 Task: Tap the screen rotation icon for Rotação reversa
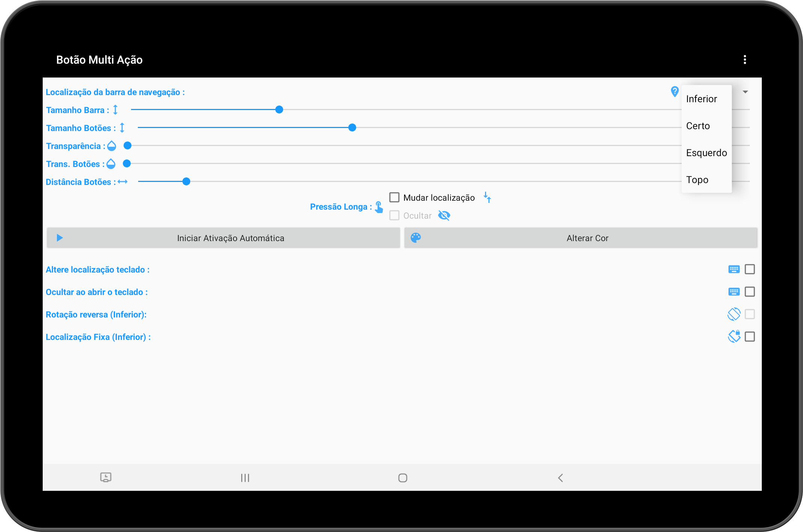pos(734,314)
